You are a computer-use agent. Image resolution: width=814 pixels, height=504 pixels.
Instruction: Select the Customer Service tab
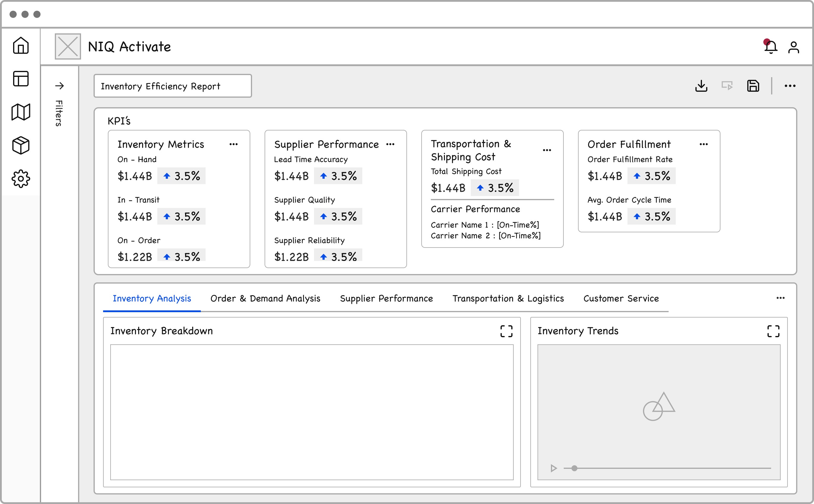pyautogui.click(x=621, y=298)
